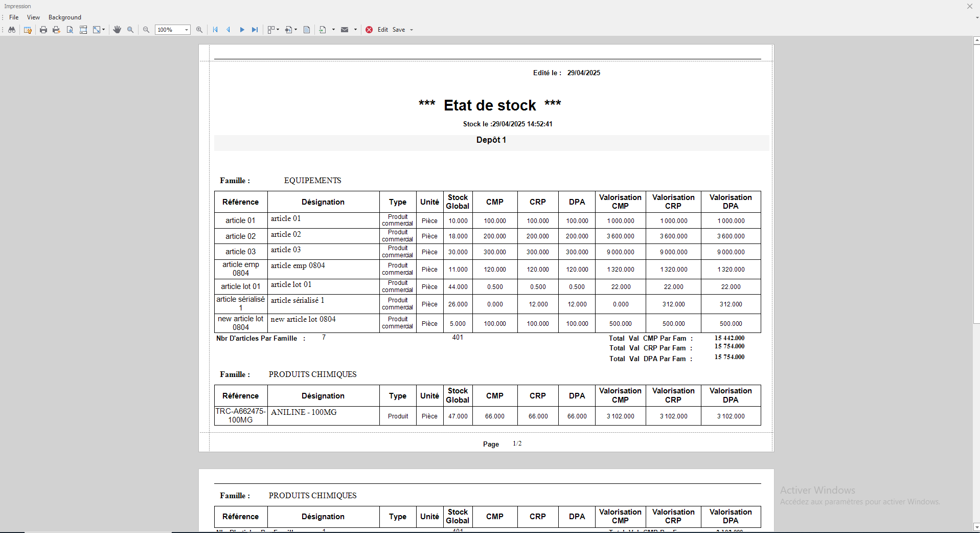Jump to the last page
This screenshot has width=980, height=533.
point(255,30)
